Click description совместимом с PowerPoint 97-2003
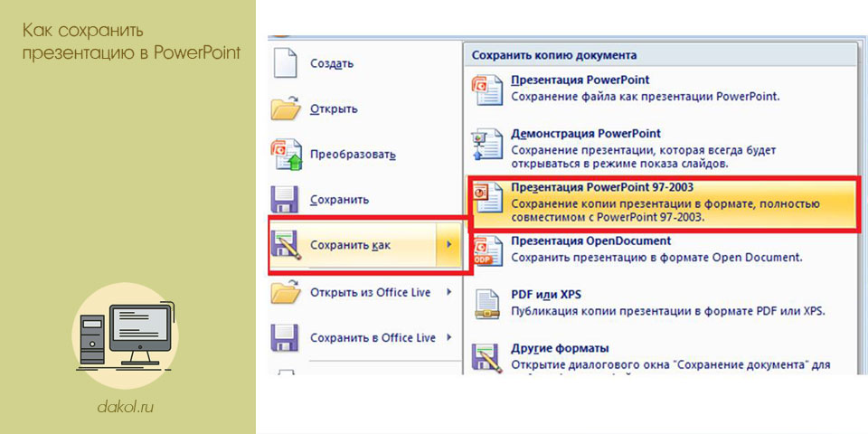The height and width of the screenshot is (434, 868). tap(609, 218)
